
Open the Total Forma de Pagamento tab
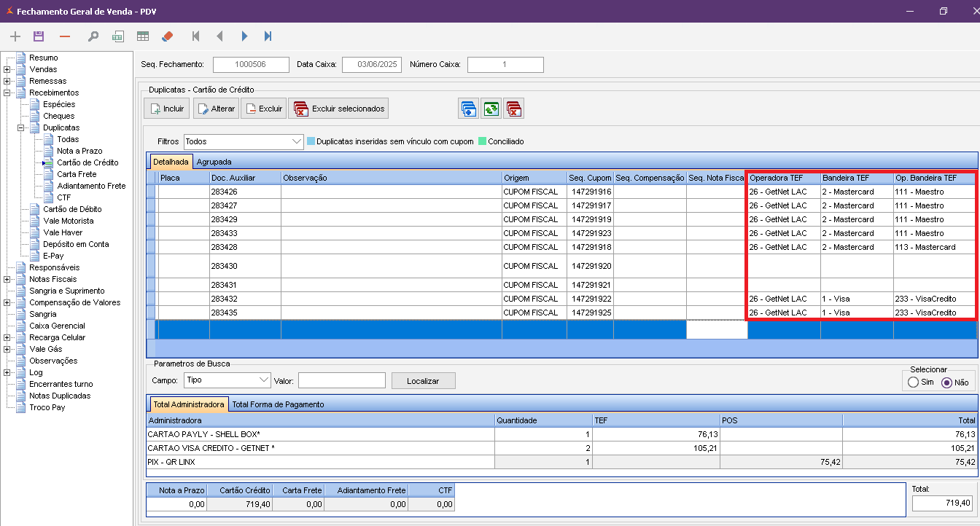(278, 404)
